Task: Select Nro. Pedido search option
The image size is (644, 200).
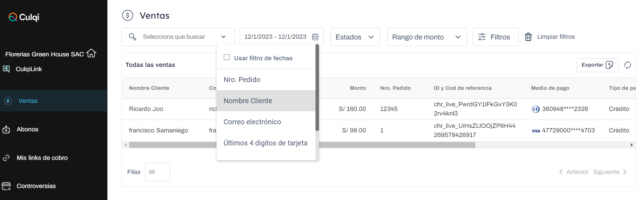Action: (x=242, y=80)
